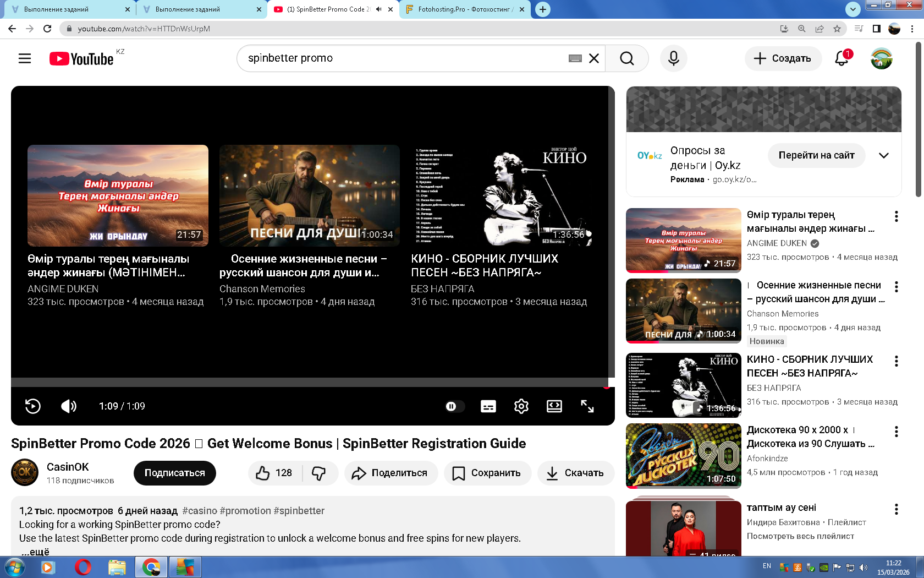Image resolution: width=924 pixels, height=578 pixels.
Task: Save the video with Сохранить
Action: tap(487, 473)
